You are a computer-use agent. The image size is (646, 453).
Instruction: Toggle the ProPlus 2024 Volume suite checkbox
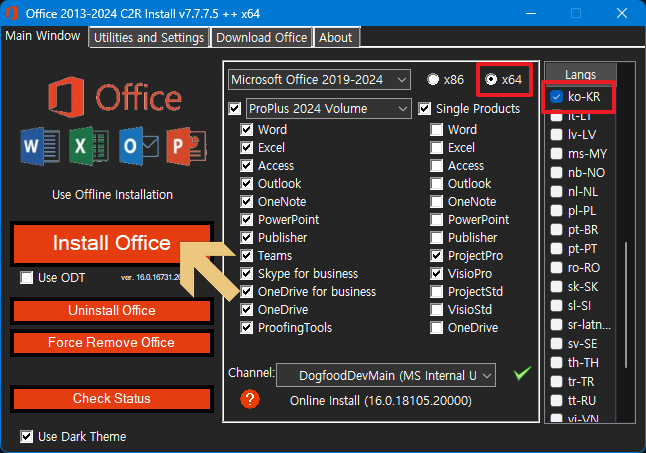click(x=235, y=109)
